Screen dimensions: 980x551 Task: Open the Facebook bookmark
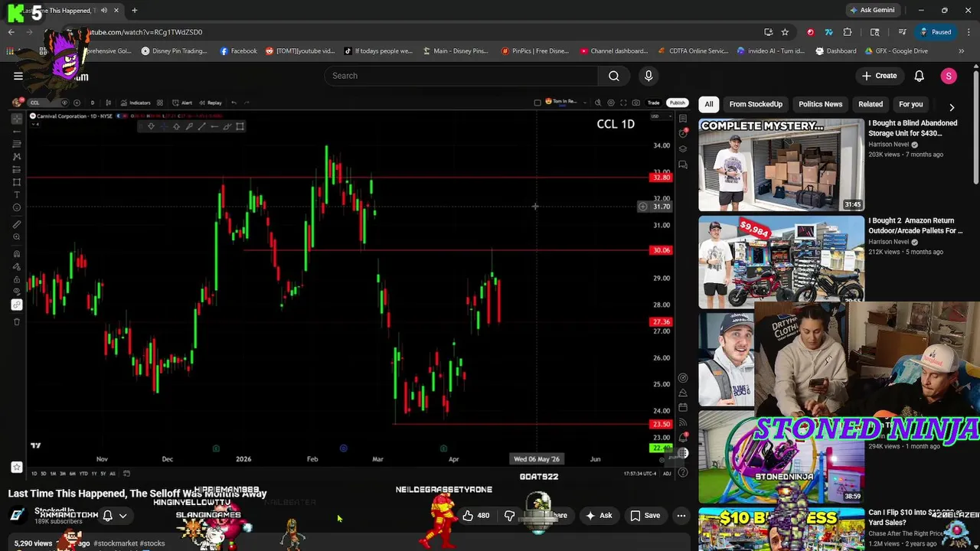tap(238, 51)
